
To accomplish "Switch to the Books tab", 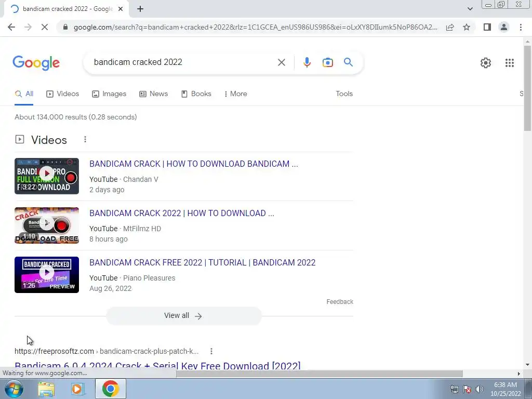I will pos(196,94).
